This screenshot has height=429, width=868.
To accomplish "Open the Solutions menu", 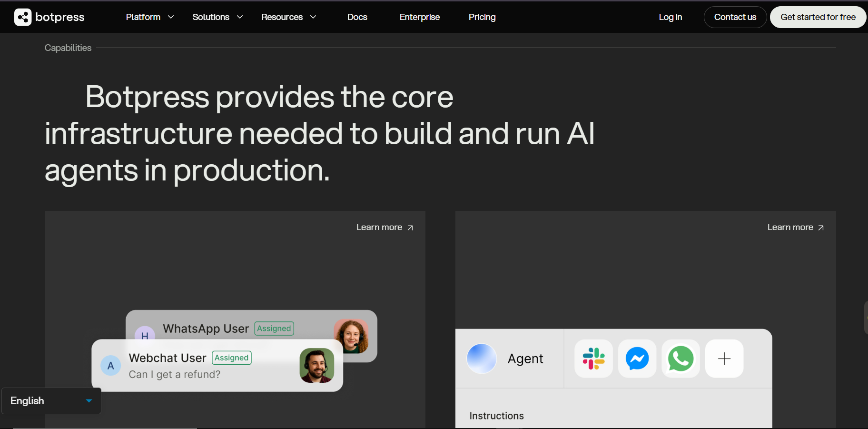I will coord(211,17).
